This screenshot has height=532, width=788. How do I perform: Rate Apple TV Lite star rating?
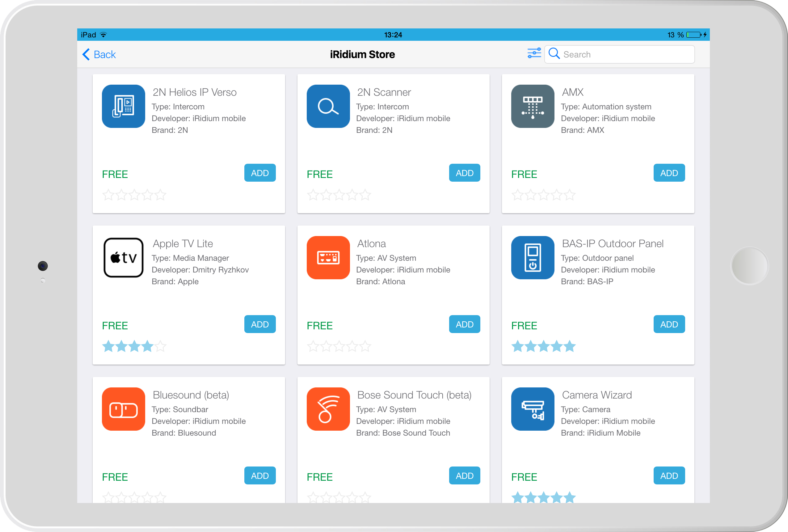click(x=134, y=346)
